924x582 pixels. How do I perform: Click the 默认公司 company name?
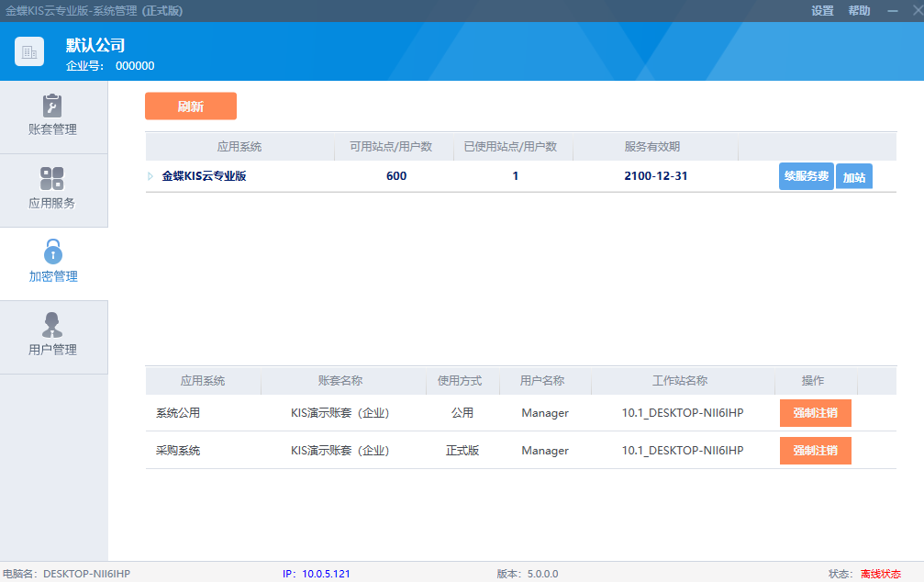click(x=95, y=45)
